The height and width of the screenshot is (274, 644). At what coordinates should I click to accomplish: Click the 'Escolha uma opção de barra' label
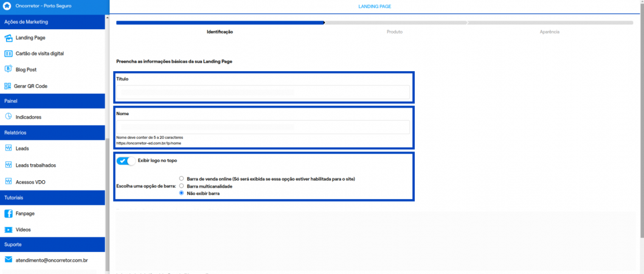[x=147, y=186]
